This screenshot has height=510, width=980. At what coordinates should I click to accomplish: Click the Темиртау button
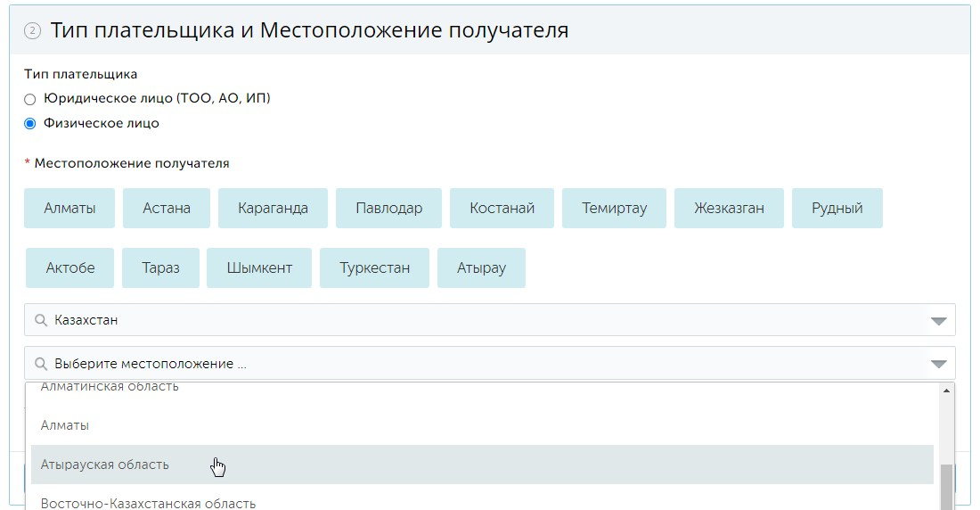tap(614, 209)
